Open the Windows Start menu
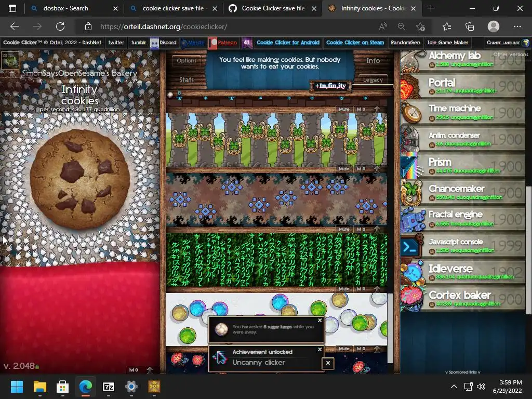Screen dimensions: 532x399 point(17,387)
